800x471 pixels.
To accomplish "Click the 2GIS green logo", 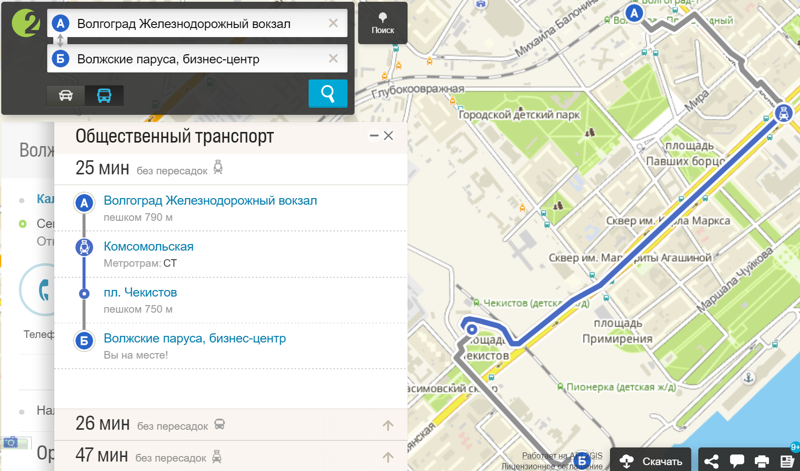I will click(x=26, y=23).
